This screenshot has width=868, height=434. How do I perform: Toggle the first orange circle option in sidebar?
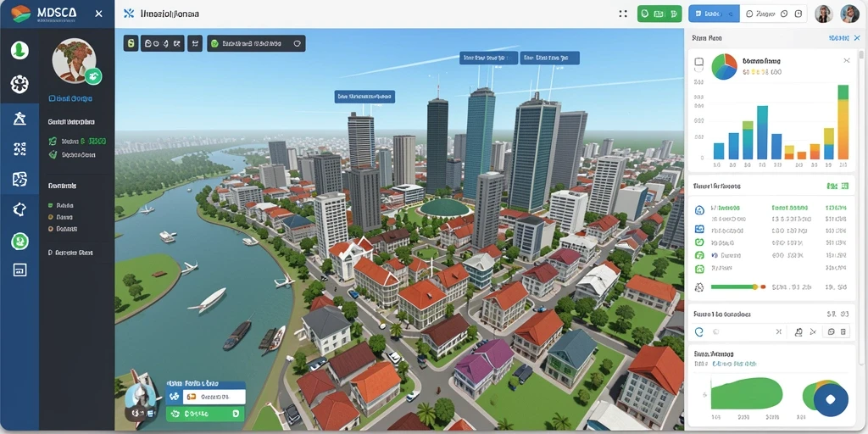click(x=51, y=218)
